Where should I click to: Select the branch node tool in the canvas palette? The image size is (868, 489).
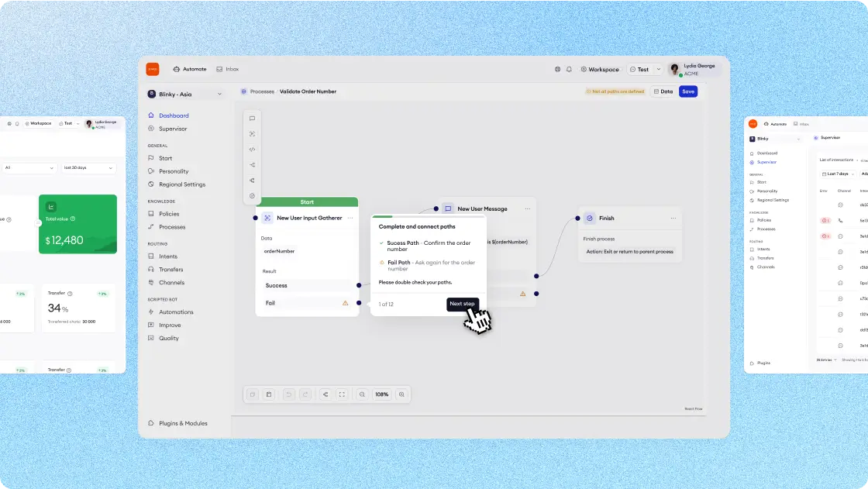click(253, 165)
